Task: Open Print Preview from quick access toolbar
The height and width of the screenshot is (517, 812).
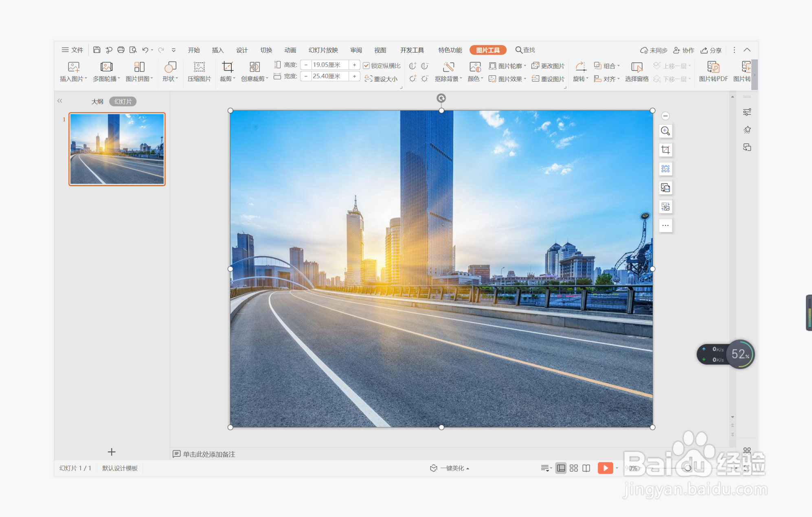Action: [133, 50]
